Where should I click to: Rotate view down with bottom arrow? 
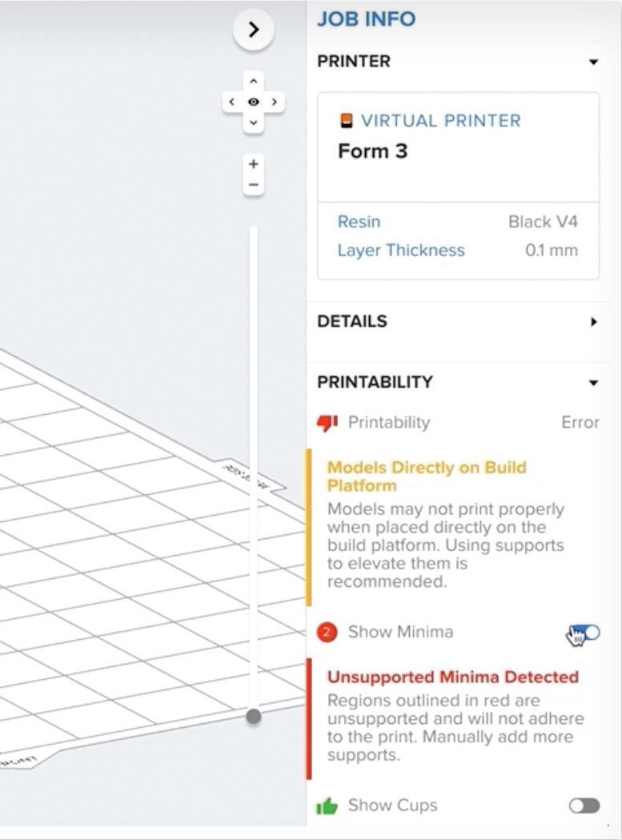254,123
